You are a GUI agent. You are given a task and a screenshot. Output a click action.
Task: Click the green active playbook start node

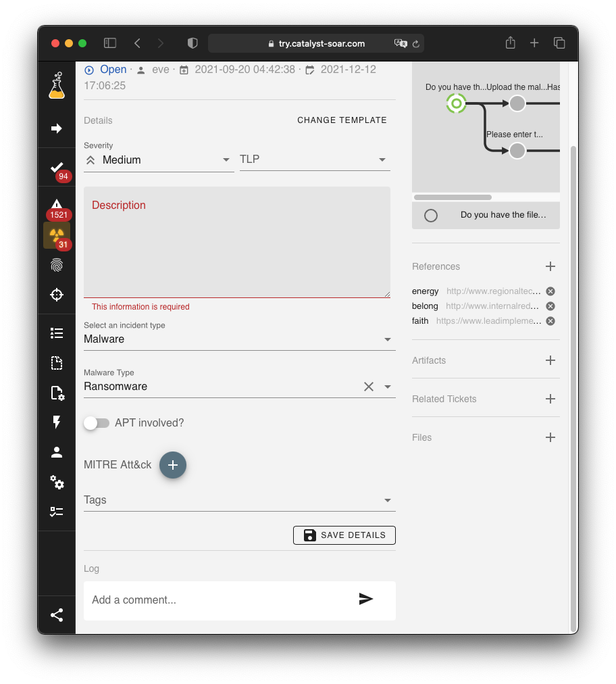456,103
